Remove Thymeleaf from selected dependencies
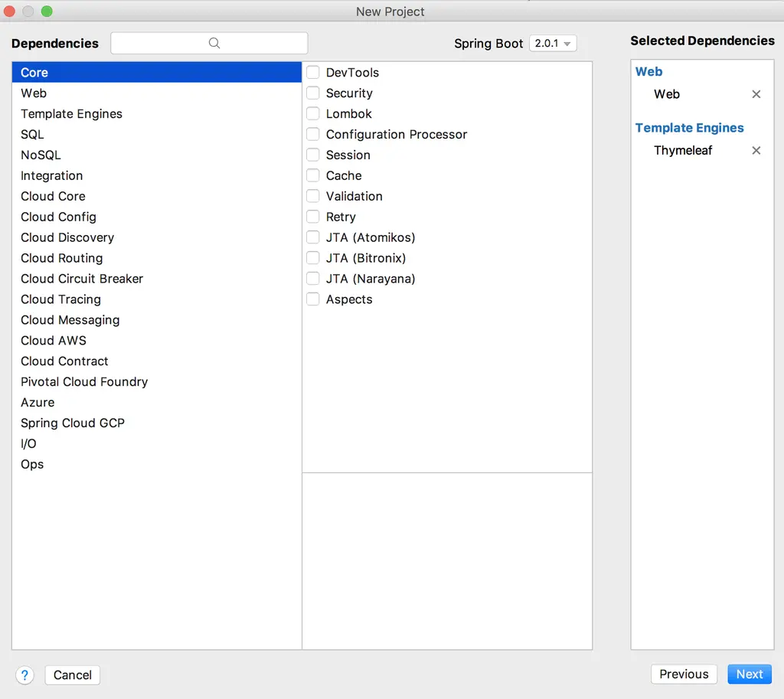This screenshot has height=699, width=784. 756,150
